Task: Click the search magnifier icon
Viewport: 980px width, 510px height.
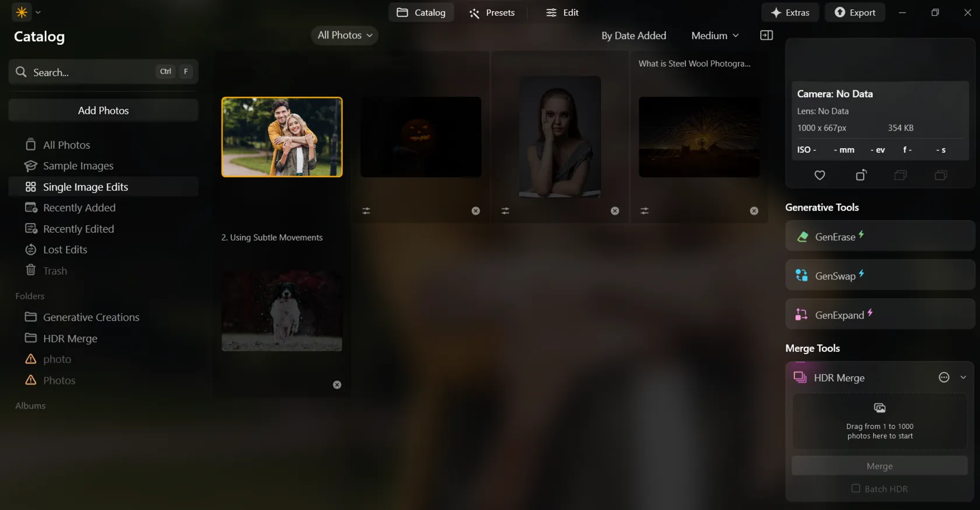Action: point(21,72)
